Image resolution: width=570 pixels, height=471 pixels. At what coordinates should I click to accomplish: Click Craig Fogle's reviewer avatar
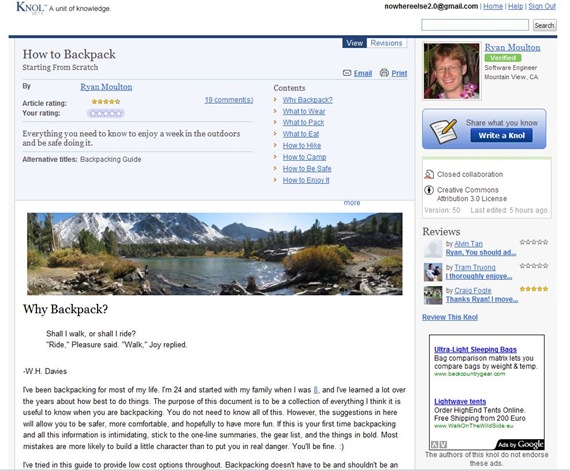coord(433,295)
